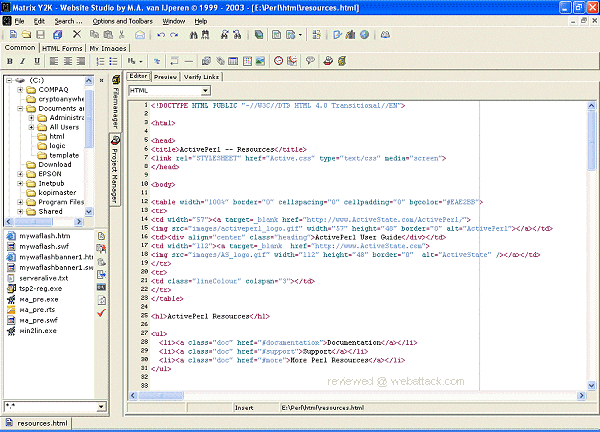Open the Window menu
Viewport: 600px width, 432px height.
click(x=174, y=21)
